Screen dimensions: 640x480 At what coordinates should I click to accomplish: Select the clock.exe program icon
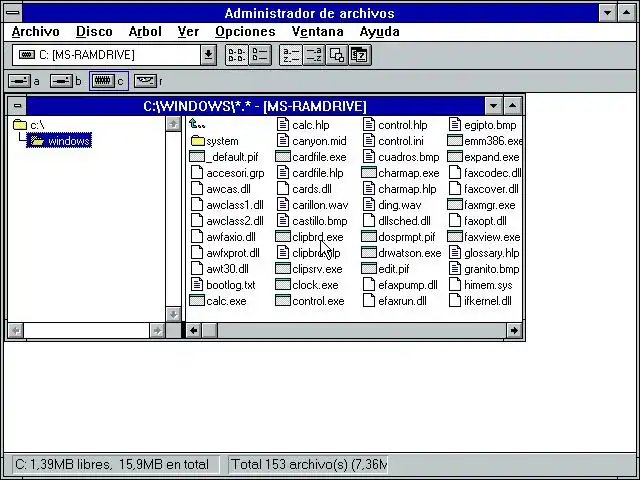283,284
